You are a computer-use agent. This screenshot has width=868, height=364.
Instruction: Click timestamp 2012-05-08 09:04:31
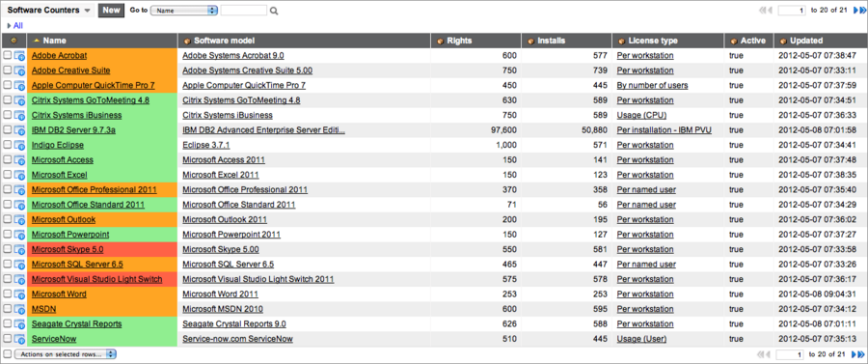point(817,294)
